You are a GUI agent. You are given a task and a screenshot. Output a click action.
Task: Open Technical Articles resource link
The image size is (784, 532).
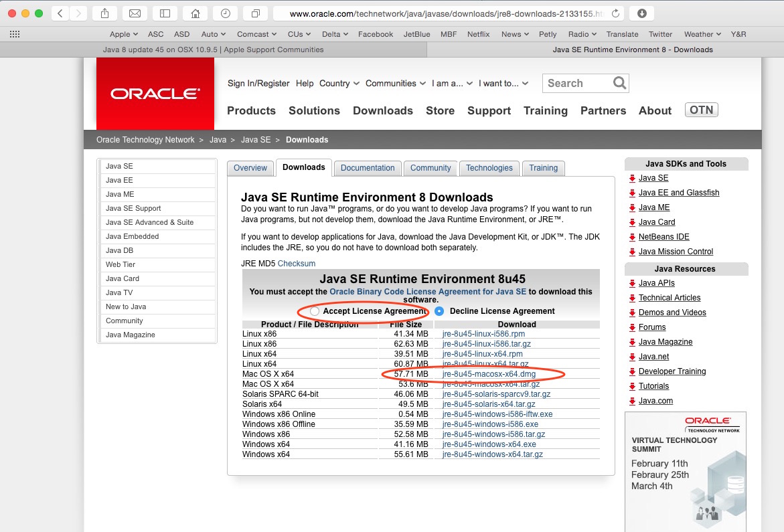pyautogui.click(x=670, y=298)
